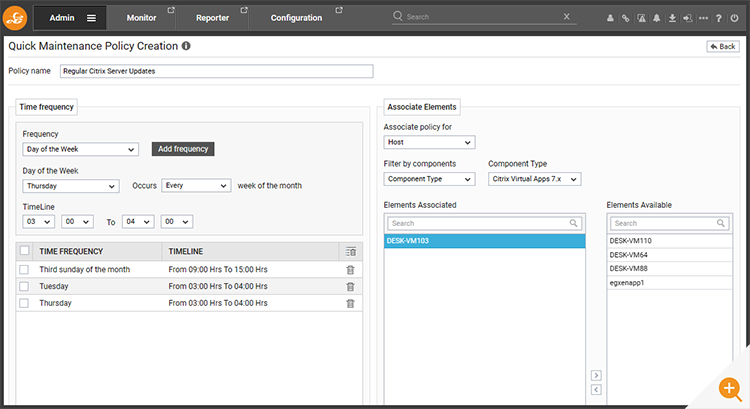Click the Associate Elements tab label
Image resolution: width=750 pixels, height=409 pixels.
[422, 107]
